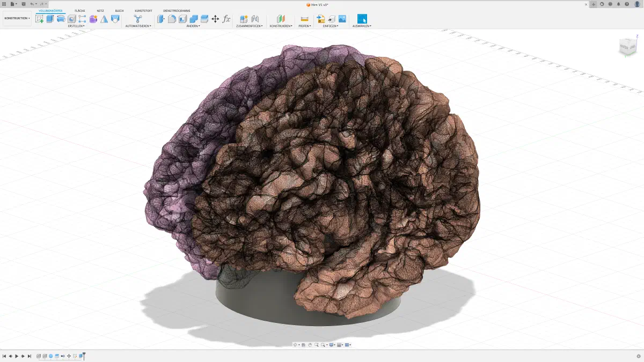The height and width of the screenshot is (362, 644).
Task: Expand the Erstellen dropdown menu
Action: tap(76, 26)
